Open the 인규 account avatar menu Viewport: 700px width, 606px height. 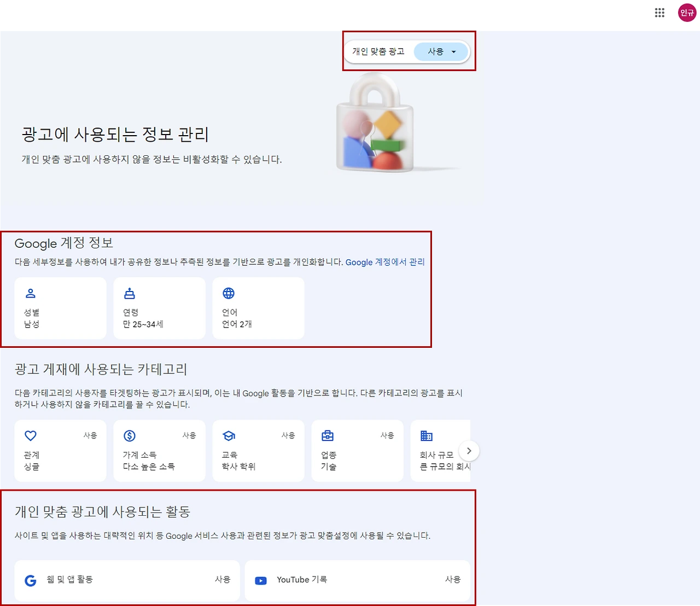687,13
